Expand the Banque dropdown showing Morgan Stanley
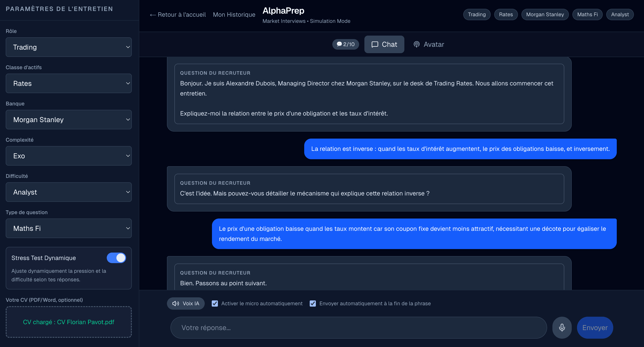 (x=69, y=119)
